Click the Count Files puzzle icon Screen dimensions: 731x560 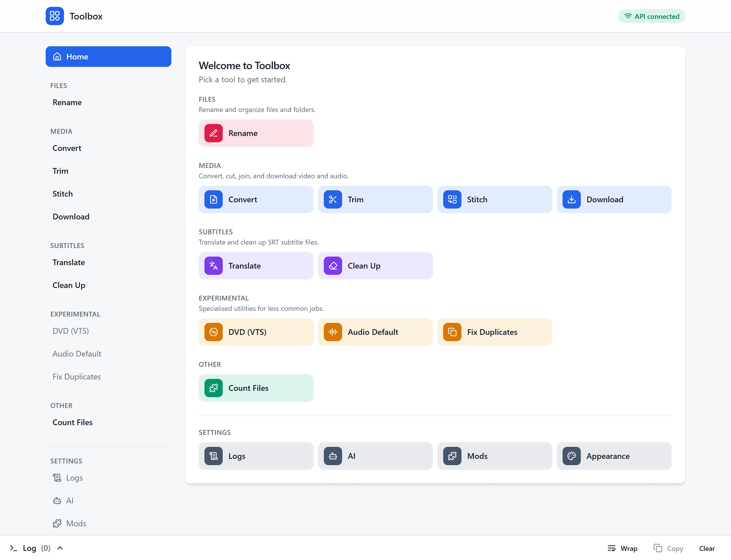click(213, 388)
